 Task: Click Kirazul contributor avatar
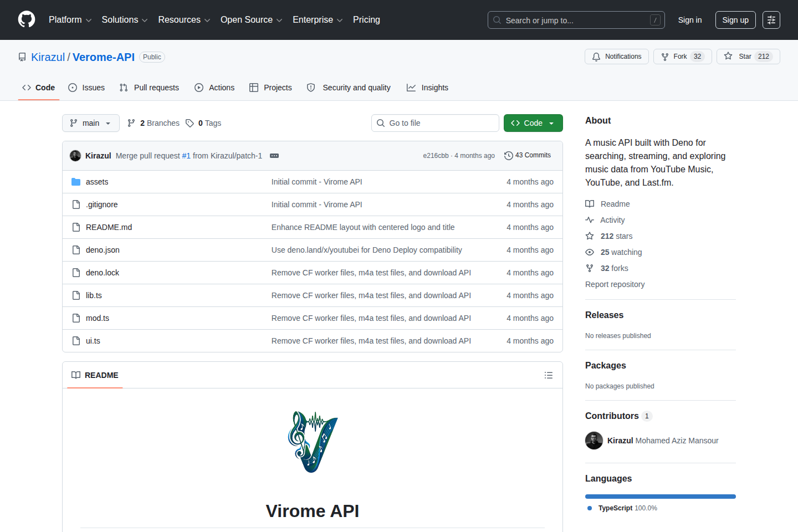pyautogui.click(x=594, y=441)
